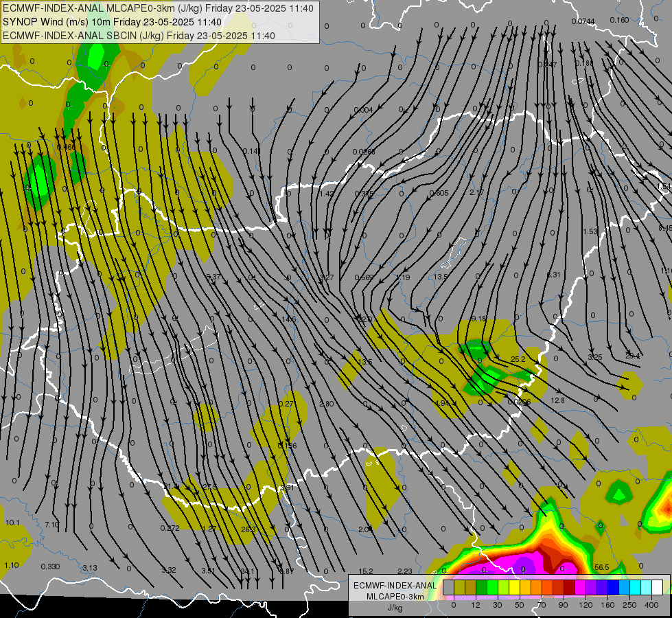Select the map value 0.196
This screenshot has height=618, width=672.
click(287, 446)
